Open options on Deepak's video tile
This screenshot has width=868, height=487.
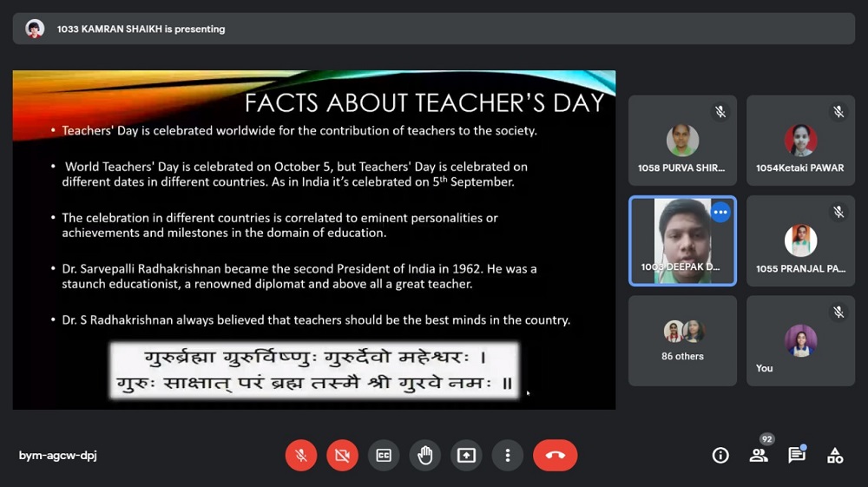click(x=720, y=212)
